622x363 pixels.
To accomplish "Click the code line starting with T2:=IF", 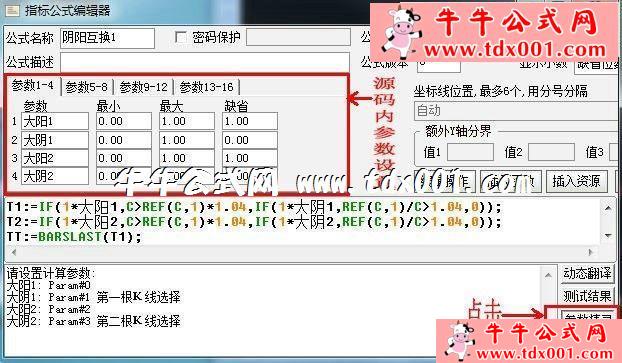I will coord(254,222).
